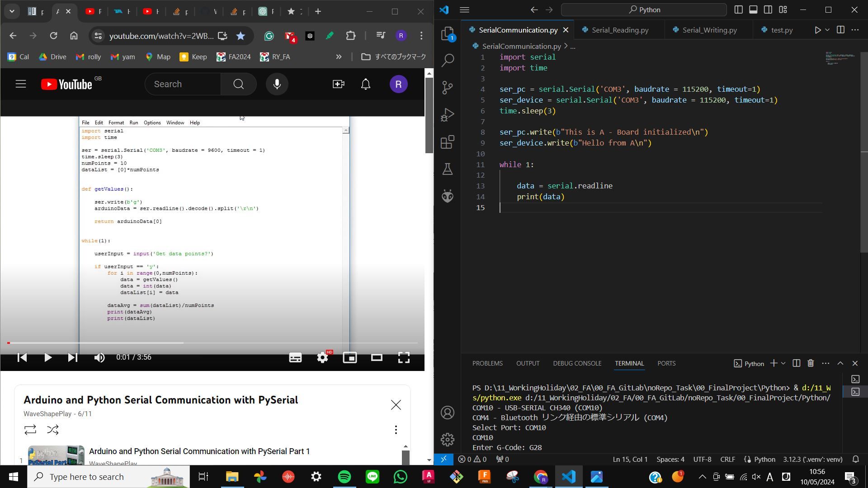
Task: Split the terminal
Action: (x=797, y=363)
